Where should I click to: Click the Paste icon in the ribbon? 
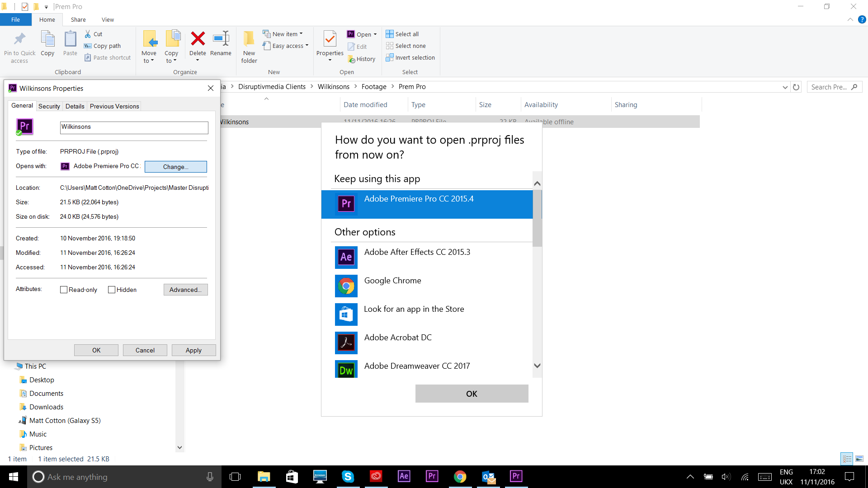(70, 39)
